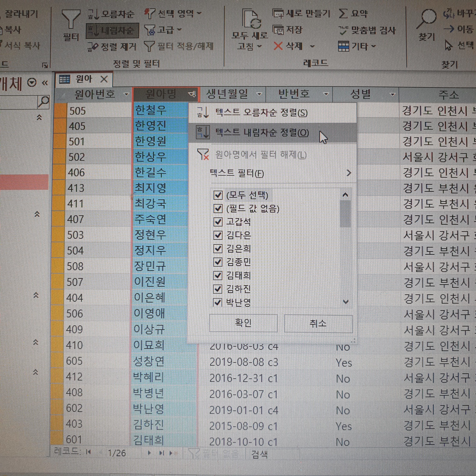This screenshot has width=476, height=476.
Task: Click the 오름차순 sort icon in the ribbon
Action: 94,14
